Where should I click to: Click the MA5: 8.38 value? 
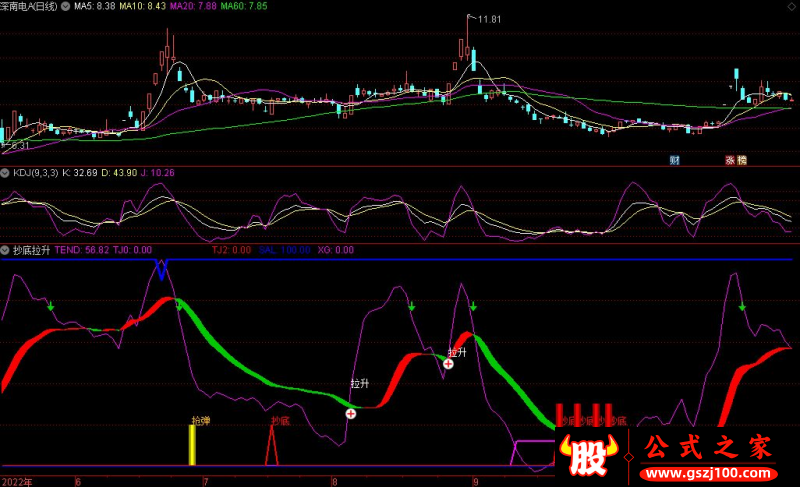[94, 7]
